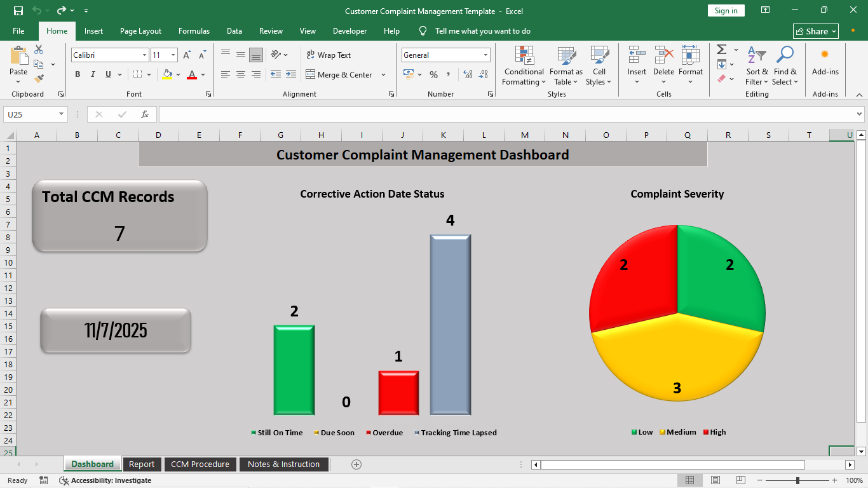
Task: Toggle Align Right for cell text
Action: 256,74
